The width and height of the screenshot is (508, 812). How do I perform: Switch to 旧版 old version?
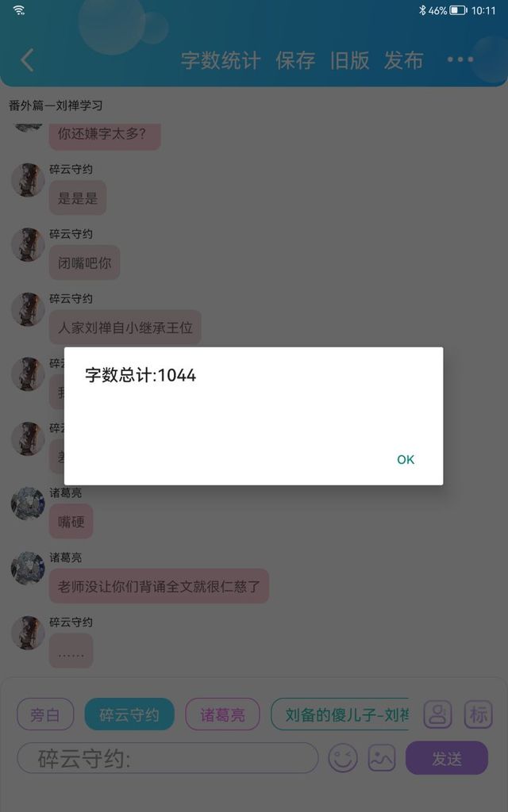pyautogui.click(x=349, y=60)
